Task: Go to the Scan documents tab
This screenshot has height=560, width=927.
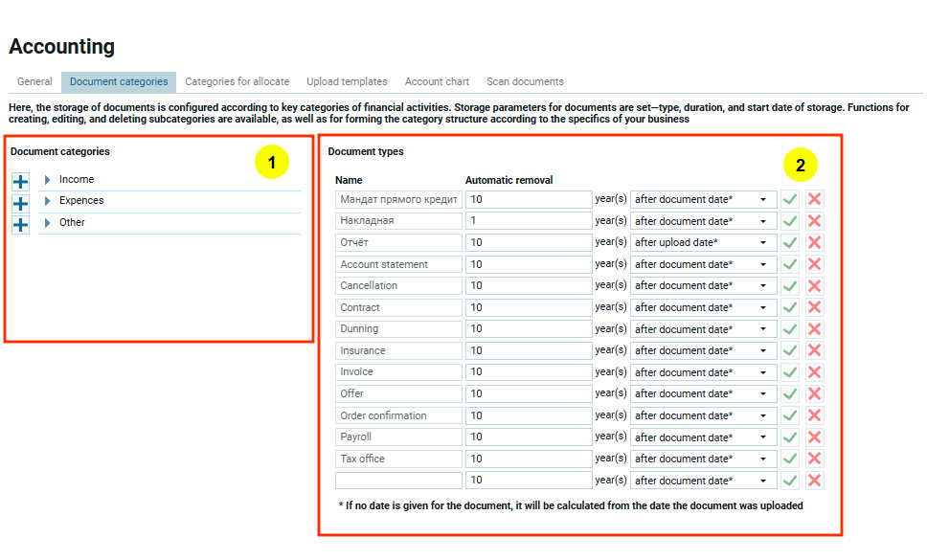Action: tap(525, 82)
